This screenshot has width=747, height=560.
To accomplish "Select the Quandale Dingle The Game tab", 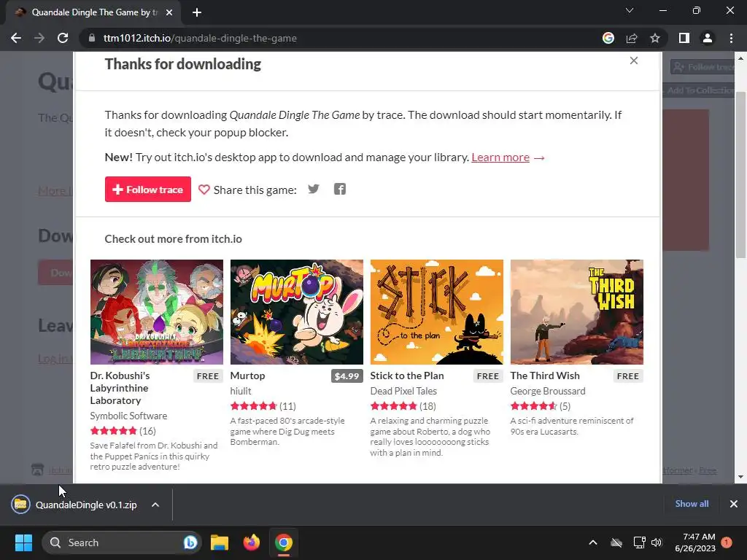I will [93, 12].
